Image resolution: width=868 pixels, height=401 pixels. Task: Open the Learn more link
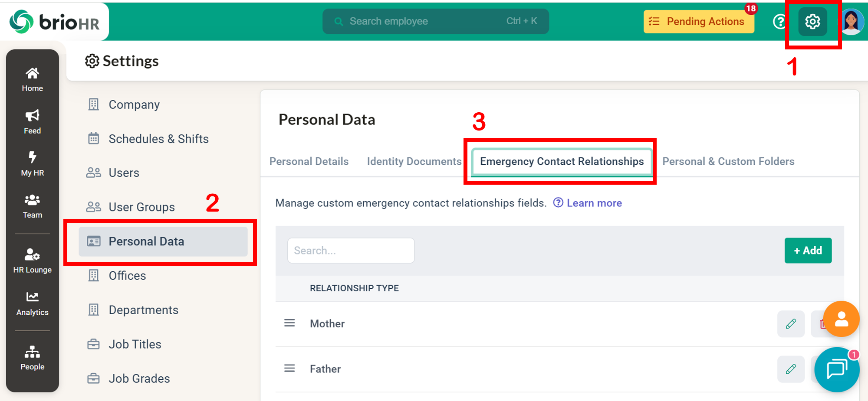(x=594, y=203)
